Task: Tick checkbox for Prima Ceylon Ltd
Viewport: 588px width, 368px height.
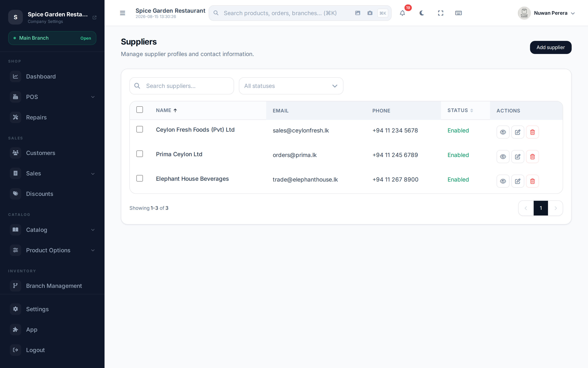Action: coord(140,154)
